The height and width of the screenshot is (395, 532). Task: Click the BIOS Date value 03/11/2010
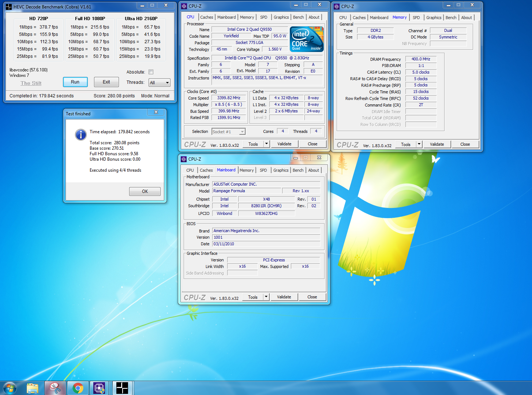(266, 244)
